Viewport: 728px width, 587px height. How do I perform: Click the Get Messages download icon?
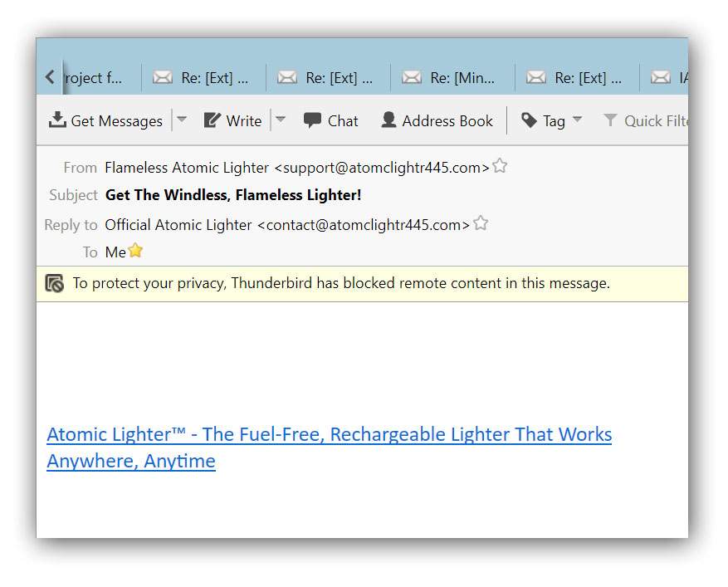tap(57, 120)
